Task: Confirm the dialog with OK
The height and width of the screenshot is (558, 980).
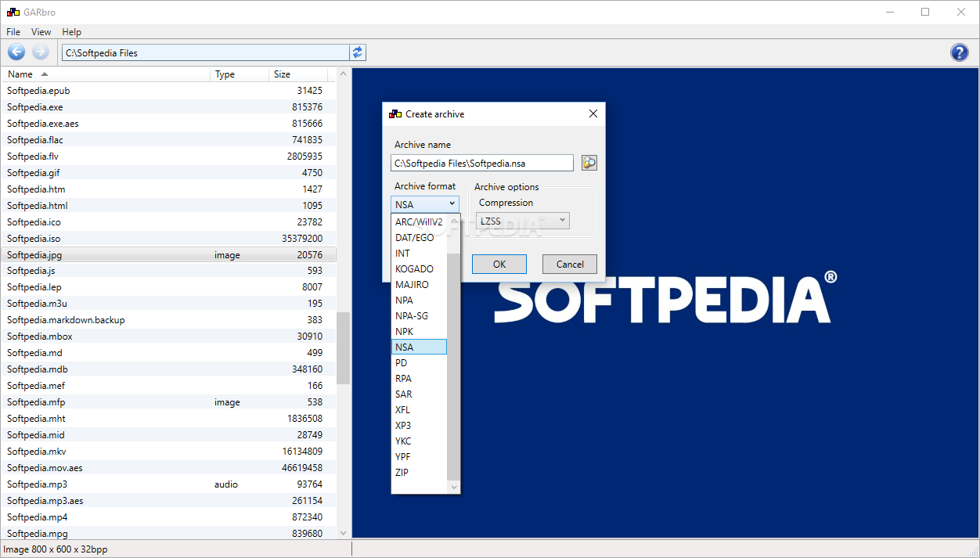Action: [x=499, y=264]
